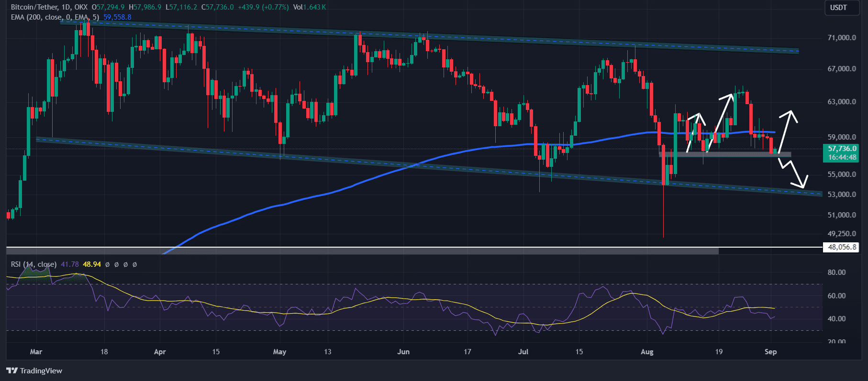Click the May label on time axis
The image size is (868, 381).
[x=279, y=352]
